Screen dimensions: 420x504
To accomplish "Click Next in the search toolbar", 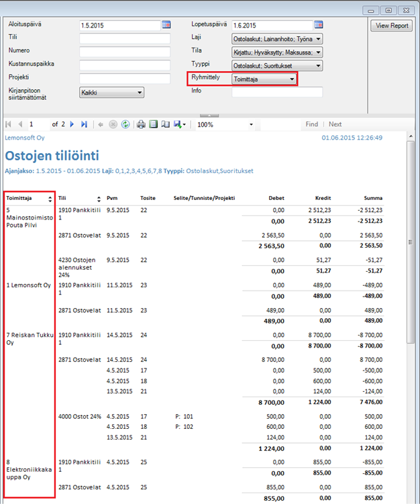I will tap(335, 124).
